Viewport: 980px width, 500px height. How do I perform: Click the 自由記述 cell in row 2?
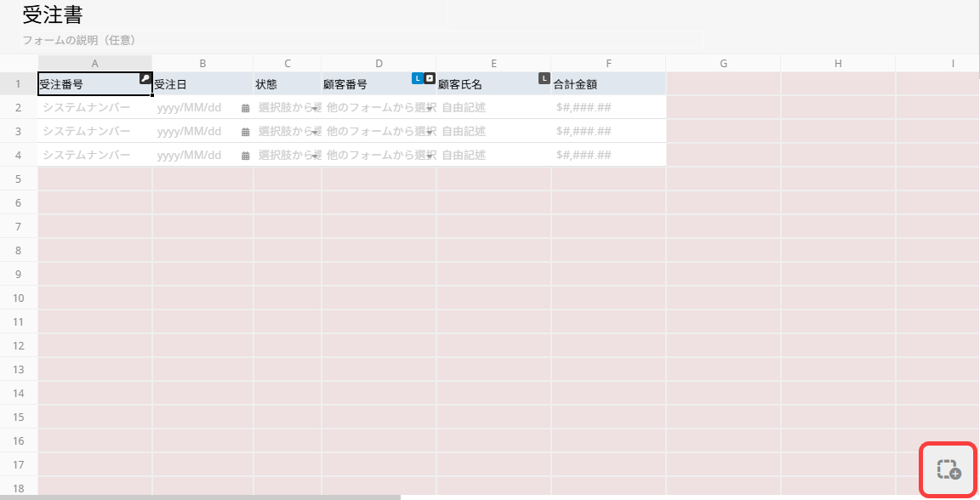[x=493, y=108]
